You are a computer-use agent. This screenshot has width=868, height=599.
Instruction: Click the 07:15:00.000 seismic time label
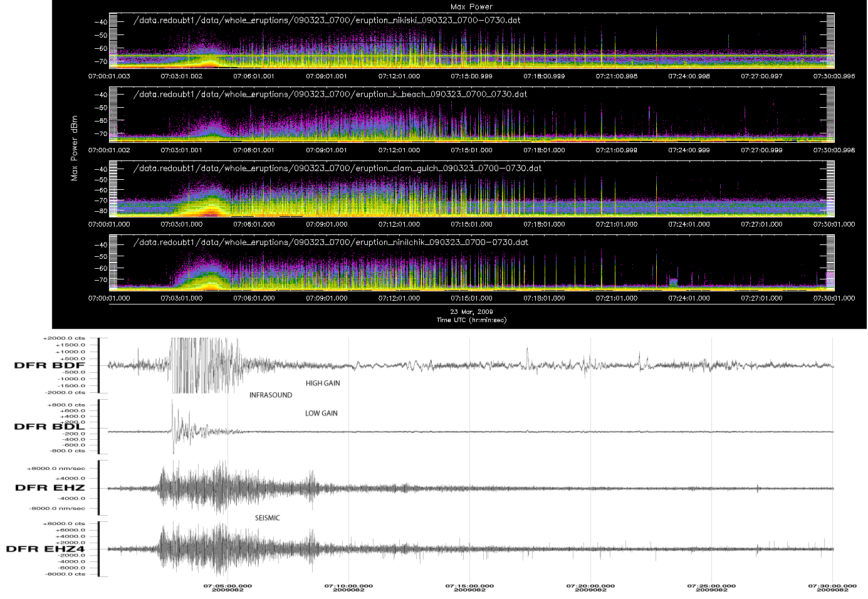tap(469, 586)
